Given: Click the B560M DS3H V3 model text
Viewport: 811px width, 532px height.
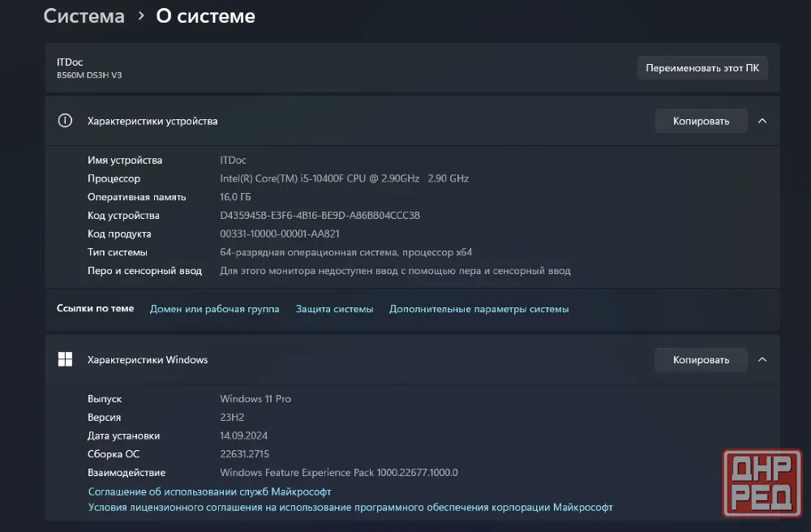Looking at the screenshot, I should (89, 75).
